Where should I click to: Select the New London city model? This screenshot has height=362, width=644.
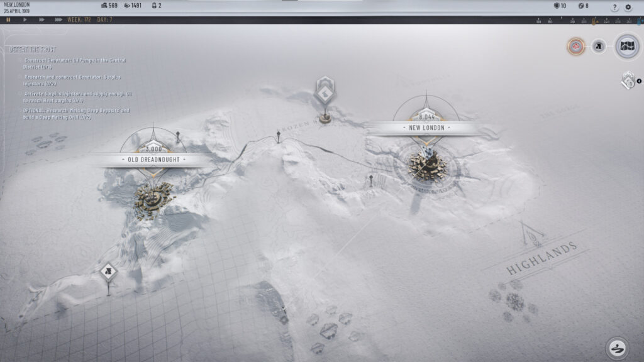click(x=427, y=165)
